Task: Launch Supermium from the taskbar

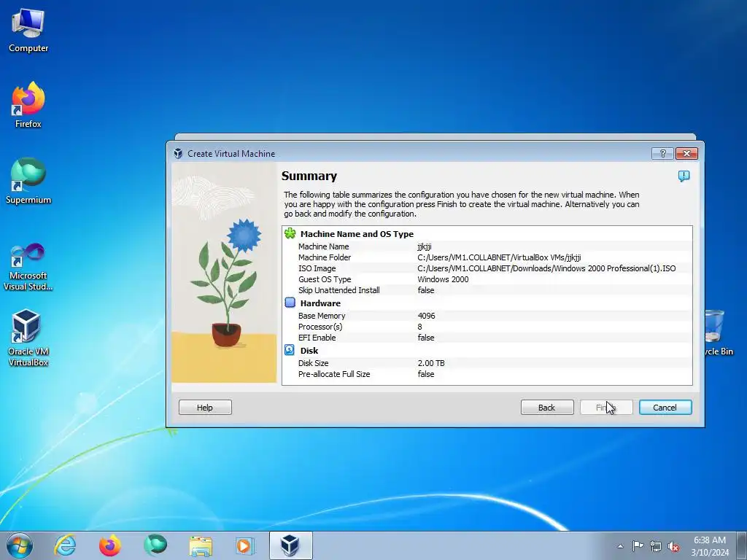Action: point(155,545)
